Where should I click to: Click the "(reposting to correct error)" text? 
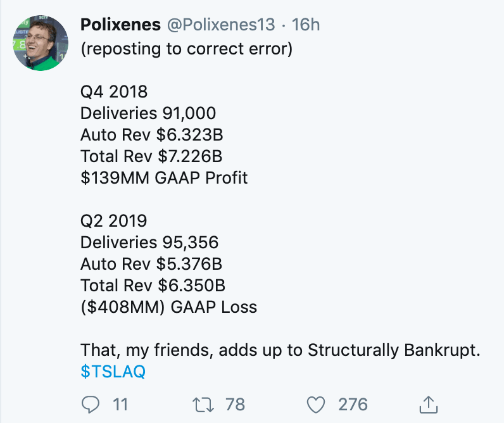tap(186, 49)
